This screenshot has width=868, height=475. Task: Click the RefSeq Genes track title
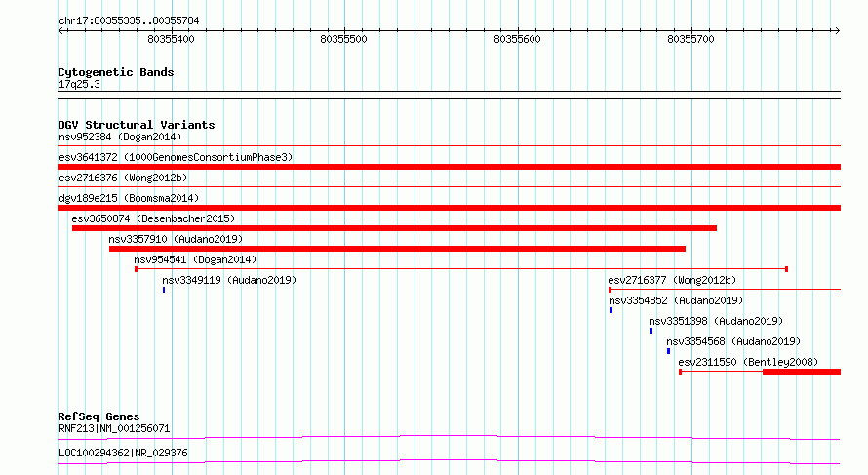pyautogui.click(x=99, y=416)
